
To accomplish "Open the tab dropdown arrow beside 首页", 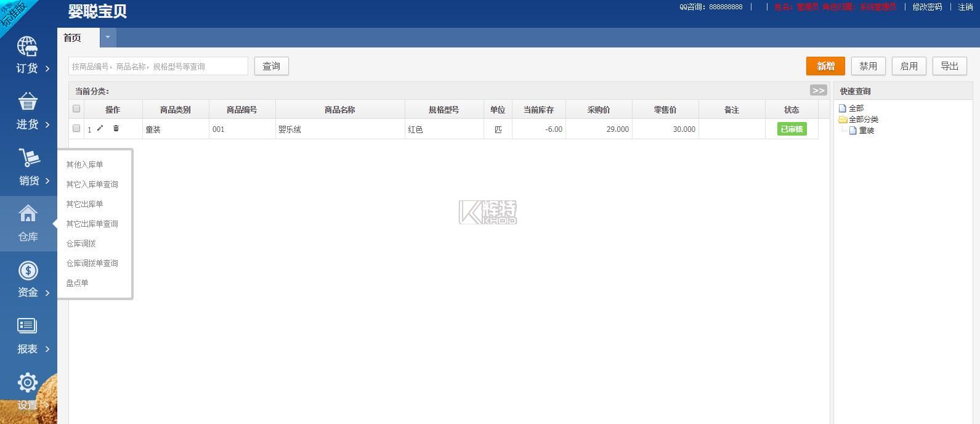I will tap(108, 38).
